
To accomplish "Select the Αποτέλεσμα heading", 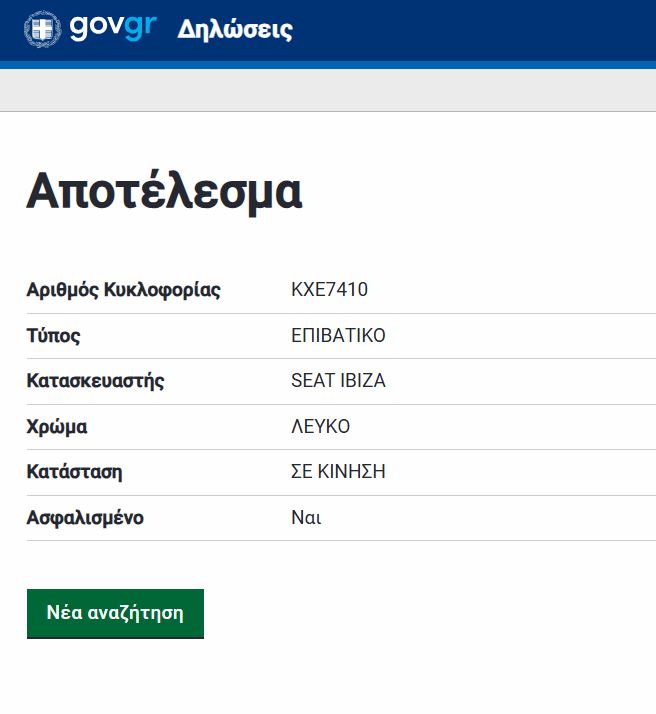I will point(164,191).
